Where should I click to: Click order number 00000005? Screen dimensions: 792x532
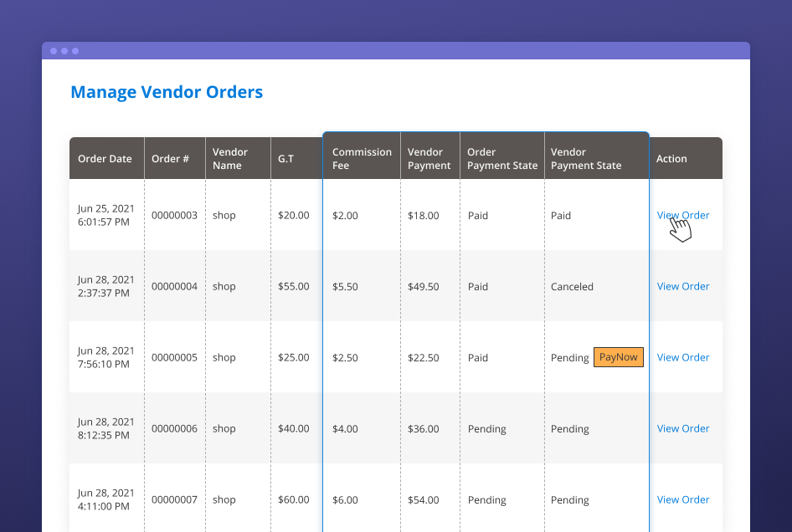[174, 357]
